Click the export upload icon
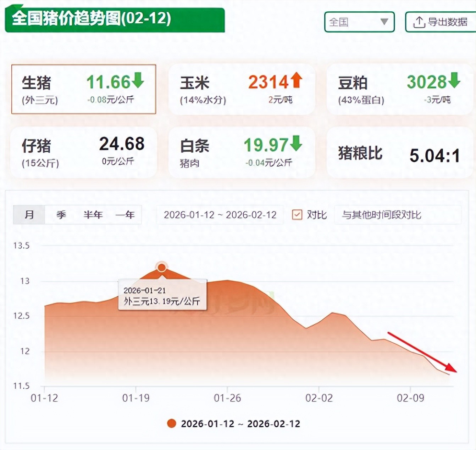Viewport: 476px width, 450px height. (x=419, y=22)
